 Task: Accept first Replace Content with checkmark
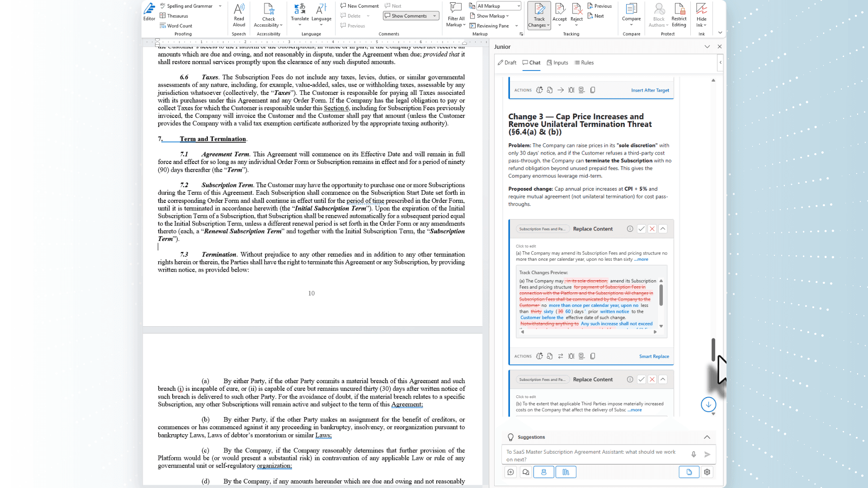click(x=641, y=229)
